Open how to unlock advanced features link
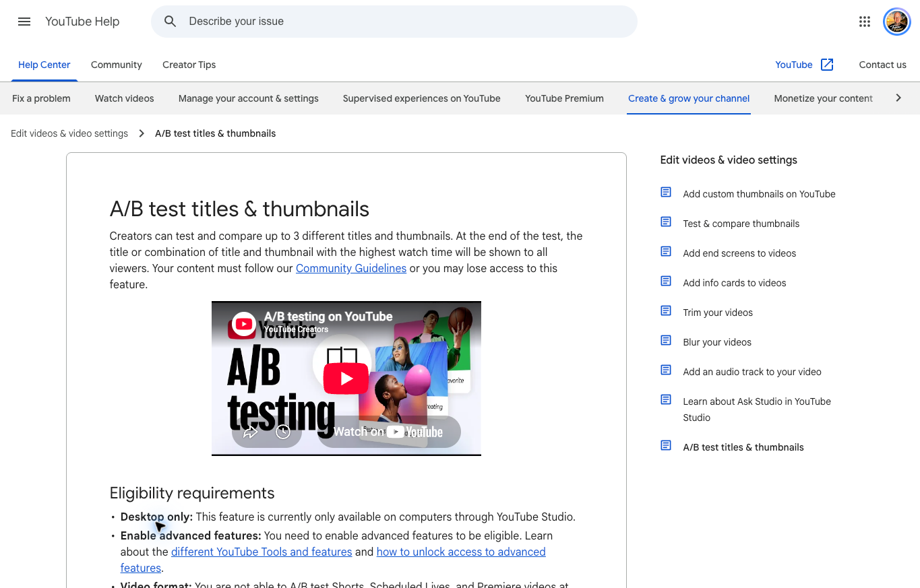The height and width of the screenshot is (588, 920). coord(461,552)
